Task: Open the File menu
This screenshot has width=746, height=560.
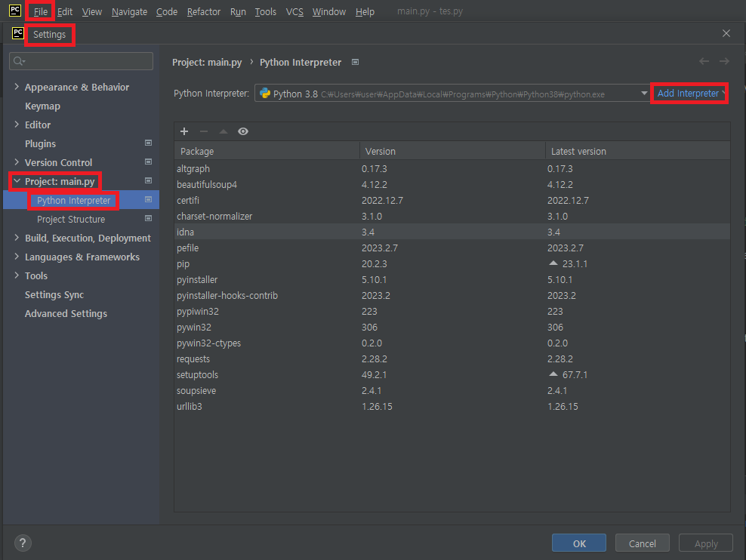Action: tap(41, 11)
